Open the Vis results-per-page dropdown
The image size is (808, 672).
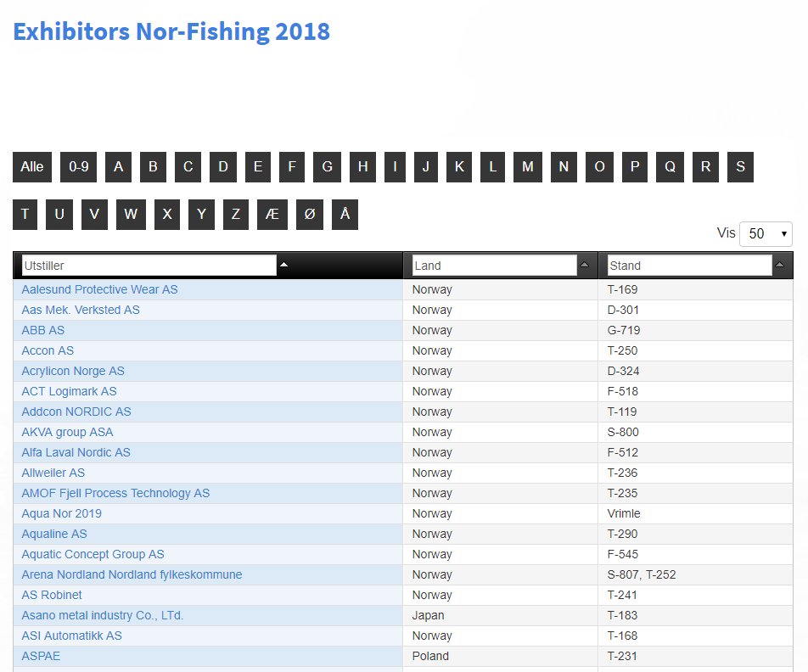pos(766,233)
